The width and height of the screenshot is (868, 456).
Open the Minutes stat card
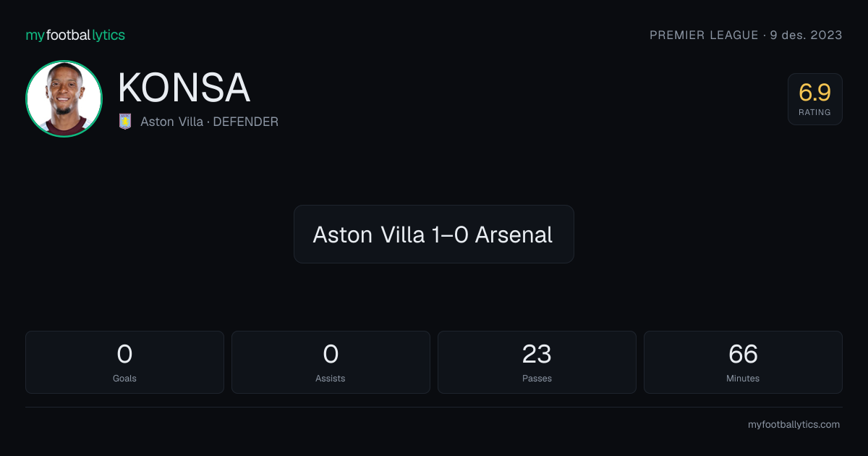pyautogui.click(x=743, y=362)
